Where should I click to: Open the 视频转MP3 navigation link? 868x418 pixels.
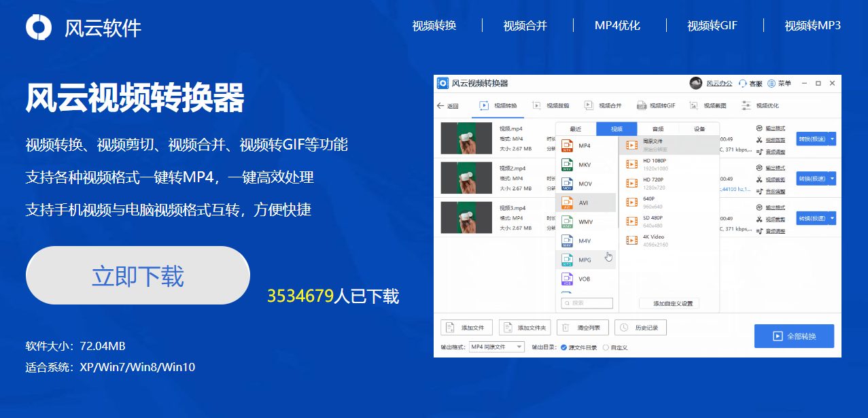point(813,26)
